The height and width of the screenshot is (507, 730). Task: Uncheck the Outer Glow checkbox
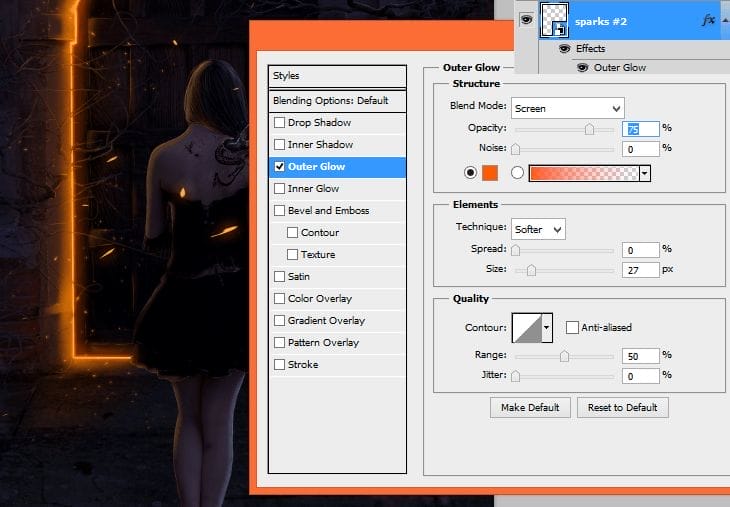279,167
